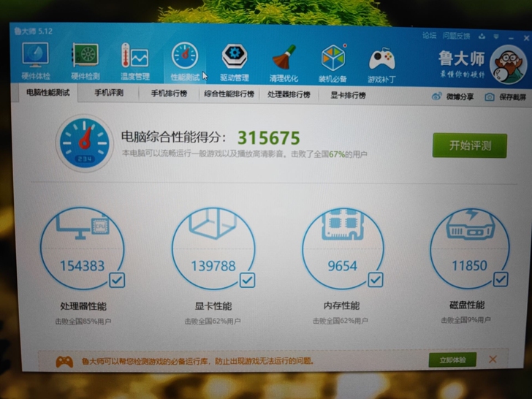532x399 pixels.
Task: Switch to 手机排行榜 tab
Action: click(x=169, y=94)
